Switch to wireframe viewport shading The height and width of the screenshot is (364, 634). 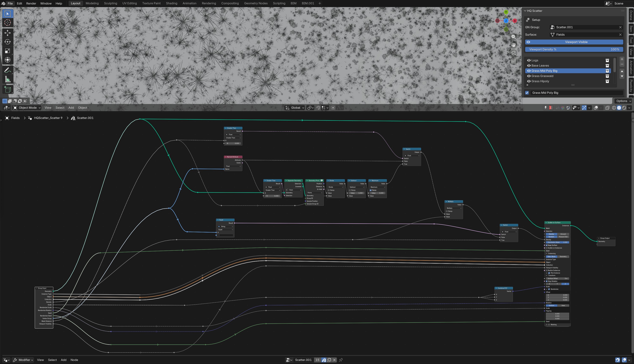pos(614,108)
